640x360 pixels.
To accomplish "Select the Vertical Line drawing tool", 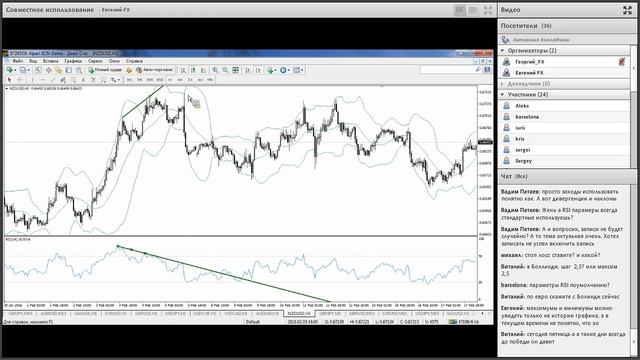I will (32, 80).
